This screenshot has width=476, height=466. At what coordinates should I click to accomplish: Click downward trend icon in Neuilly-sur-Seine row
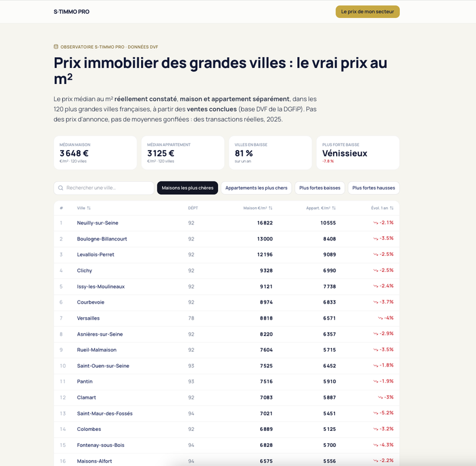pos(375,223)
